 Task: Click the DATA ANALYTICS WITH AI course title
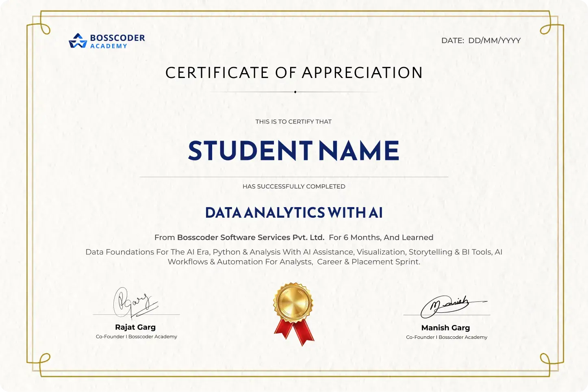[x=294, y=213]
